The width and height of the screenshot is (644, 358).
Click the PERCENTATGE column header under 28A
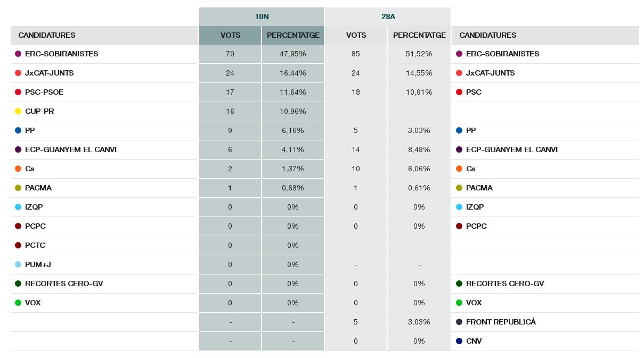coord(419,35)
